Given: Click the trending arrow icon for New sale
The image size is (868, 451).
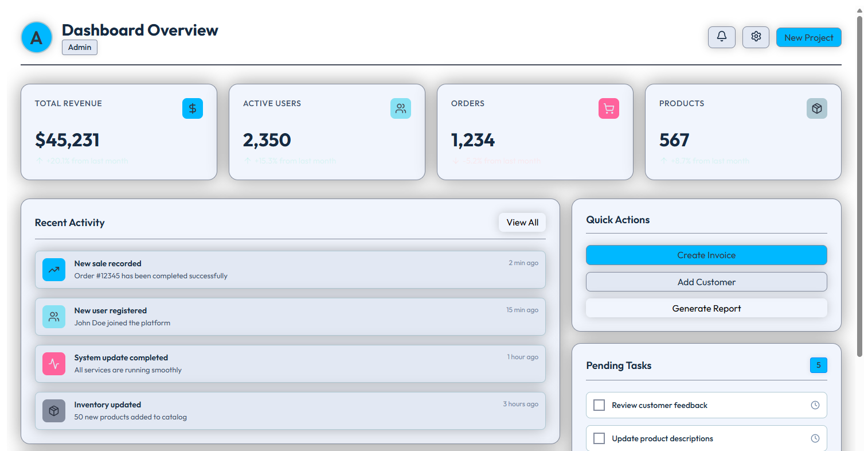Looking at the screenshot, I should [x=54, y=270].
